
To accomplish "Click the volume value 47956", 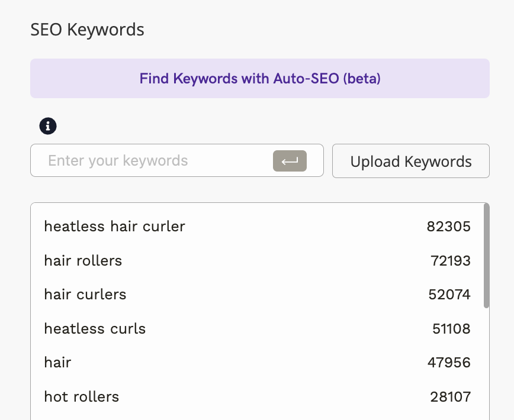I will point(449,363).
